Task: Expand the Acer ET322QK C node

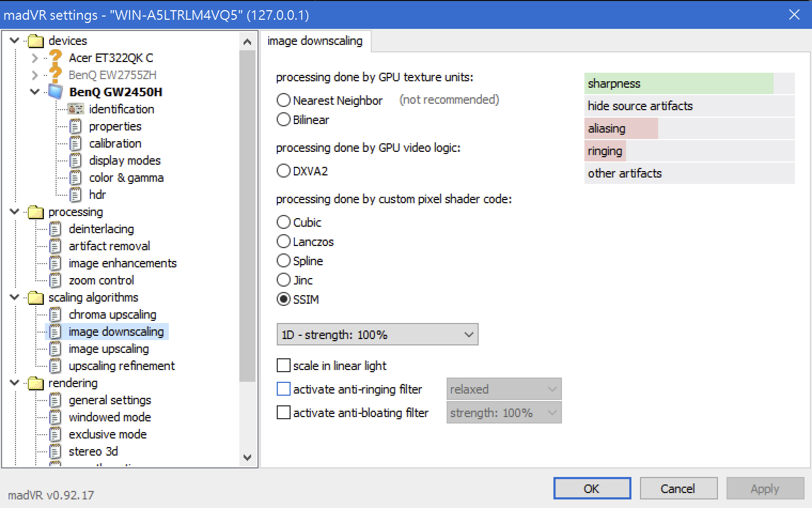Action: (x=35, y=58)
